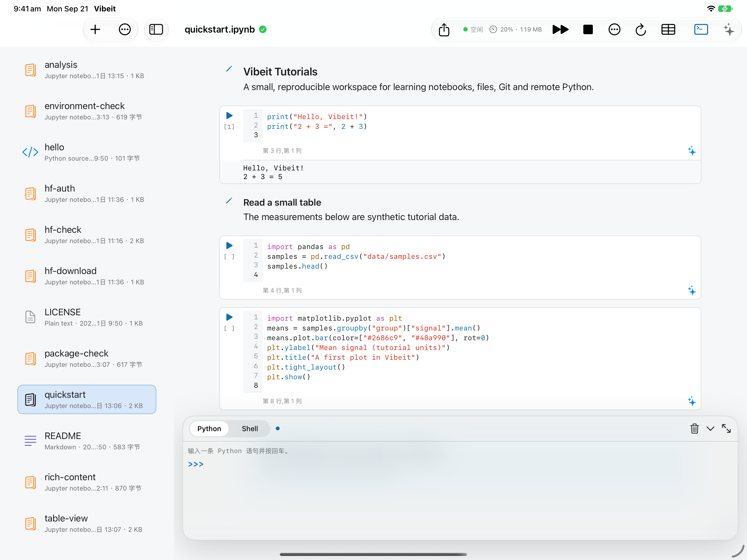Screen dimensions: 747x560
Task: Clear the console with the trash icon
Action: point(694,429)
